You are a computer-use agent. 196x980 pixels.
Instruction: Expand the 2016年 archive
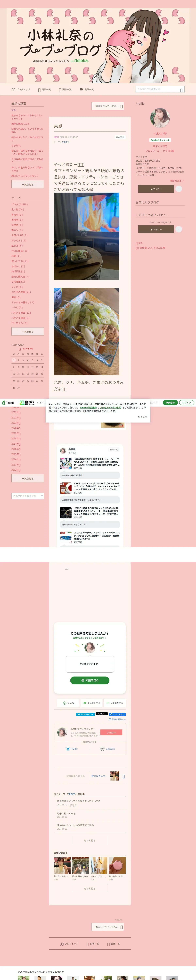16,449
